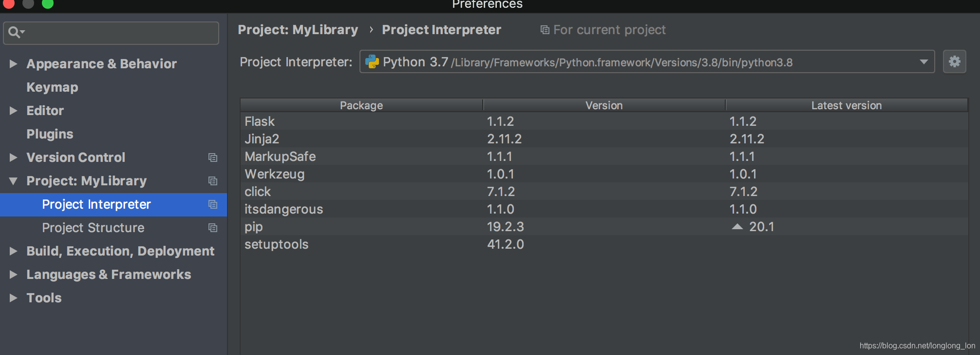Click pip installed version 19.2.3

pos(506,227)
